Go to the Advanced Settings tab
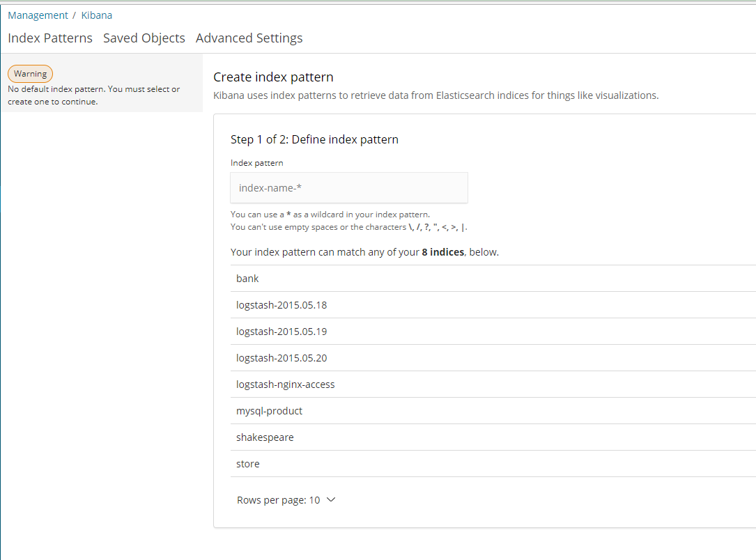Viewport: 756px width, 560px height. (249, 38)
